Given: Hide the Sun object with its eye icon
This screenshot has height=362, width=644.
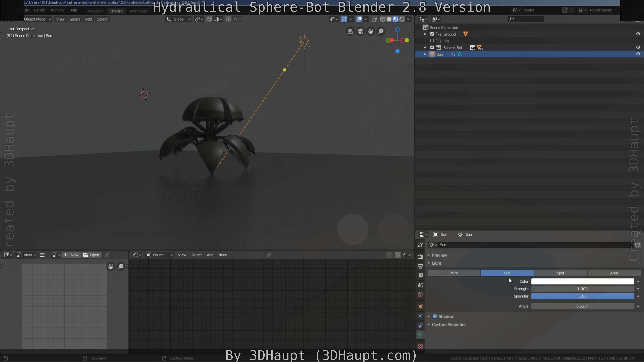Looking at the screenshot, I should 638,54.
